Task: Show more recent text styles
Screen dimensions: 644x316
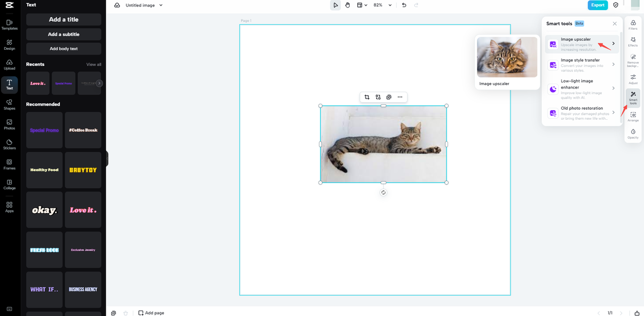Action: coord(99,83)
